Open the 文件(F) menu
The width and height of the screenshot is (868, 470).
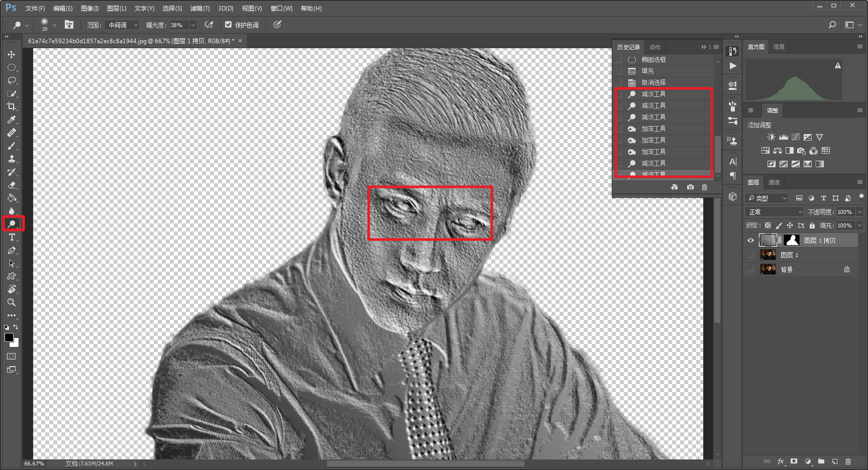(x=35, y=9)
